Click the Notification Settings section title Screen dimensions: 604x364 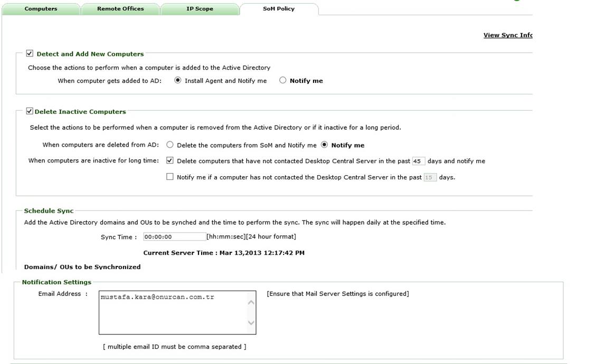pos(56,282)
